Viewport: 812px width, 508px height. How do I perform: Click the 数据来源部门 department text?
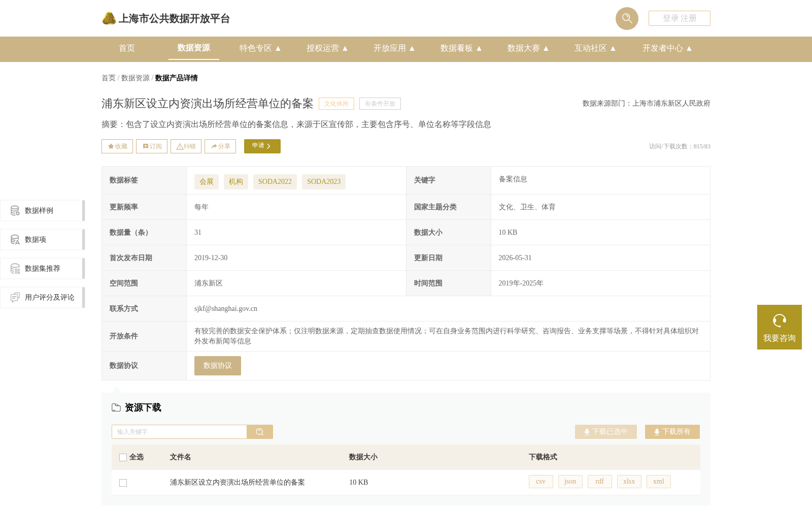pyautogui.click(x=647, y=104)
